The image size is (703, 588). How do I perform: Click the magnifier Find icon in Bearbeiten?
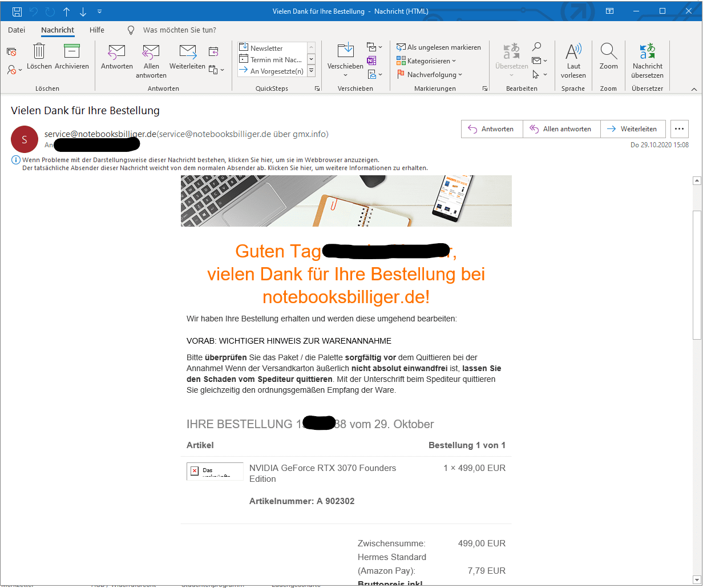click(x=536, y=47)
